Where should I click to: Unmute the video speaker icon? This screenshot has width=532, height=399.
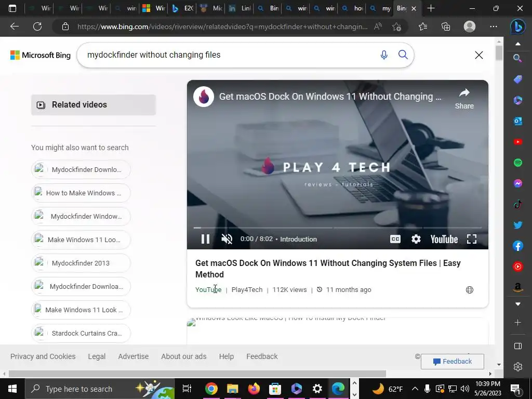point(227,239)
